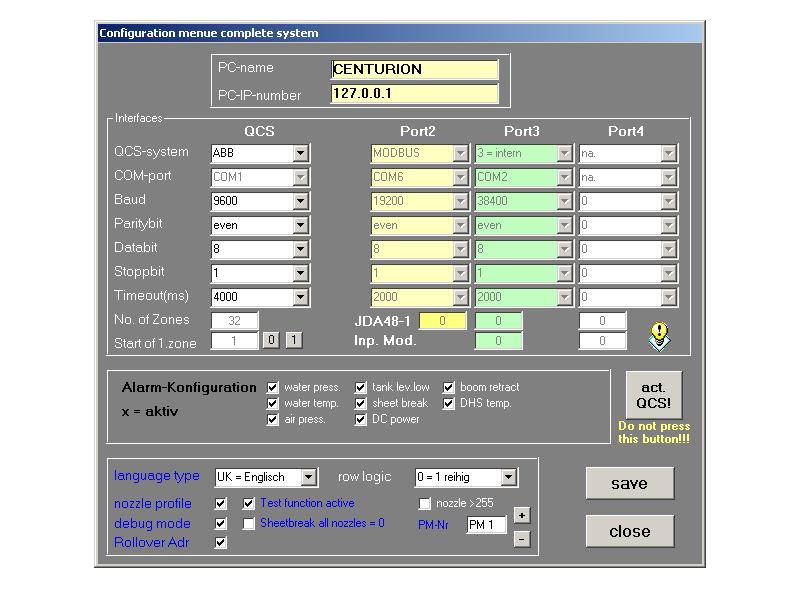
Task: Click the yellow lightbulb hint icon
Action: [658, 336]
